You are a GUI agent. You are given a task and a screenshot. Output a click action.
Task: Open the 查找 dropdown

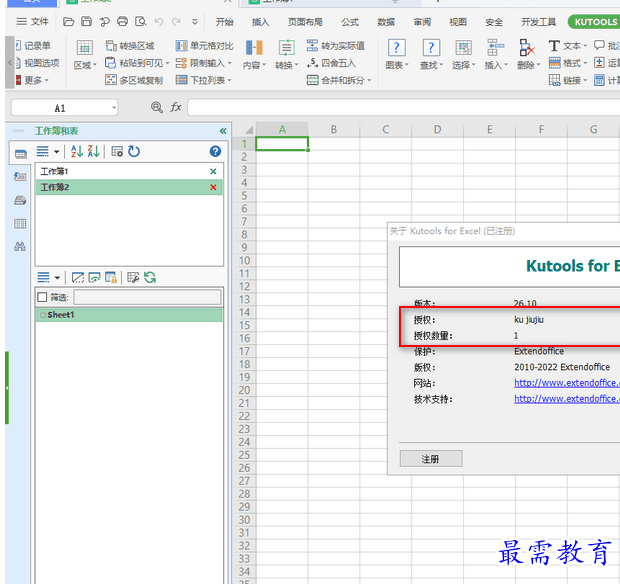(x=431, y=55)
